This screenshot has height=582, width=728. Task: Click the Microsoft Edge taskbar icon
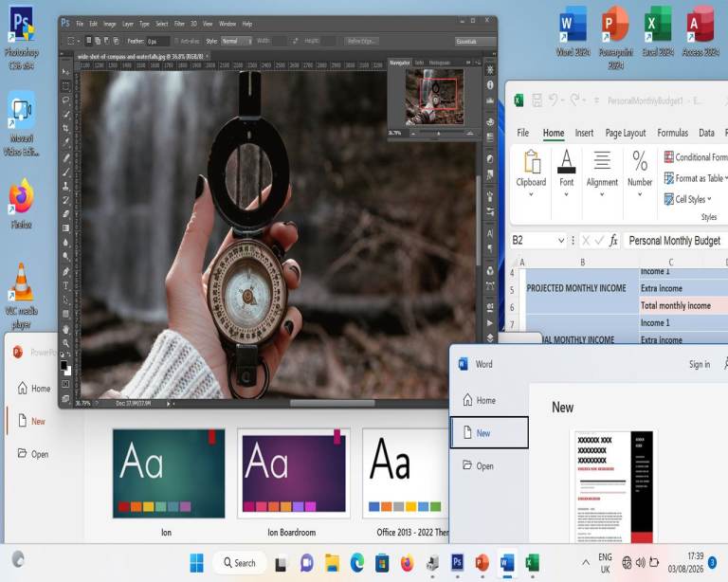pos(356,563)
